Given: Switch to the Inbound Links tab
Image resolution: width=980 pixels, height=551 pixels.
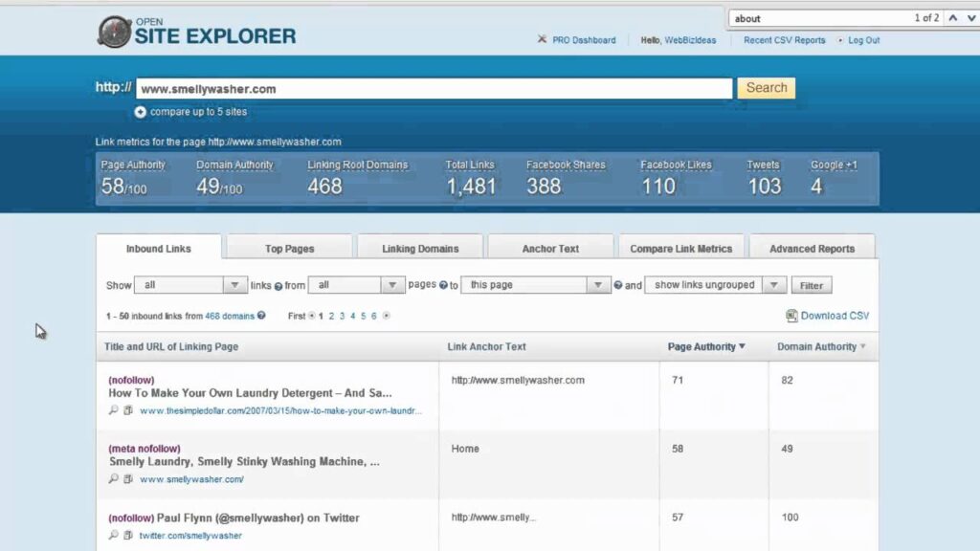Looking at the screenshot, I should [159, 249].
